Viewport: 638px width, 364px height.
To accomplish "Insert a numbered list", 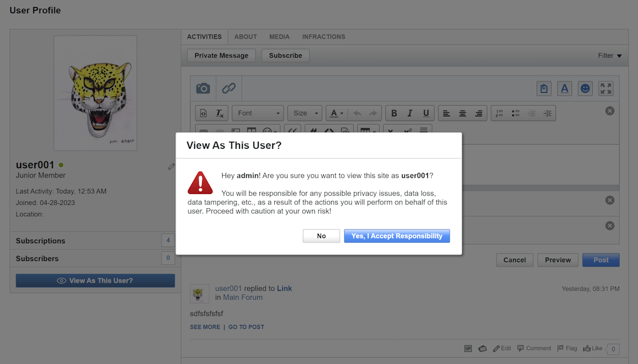I will 499,113.
